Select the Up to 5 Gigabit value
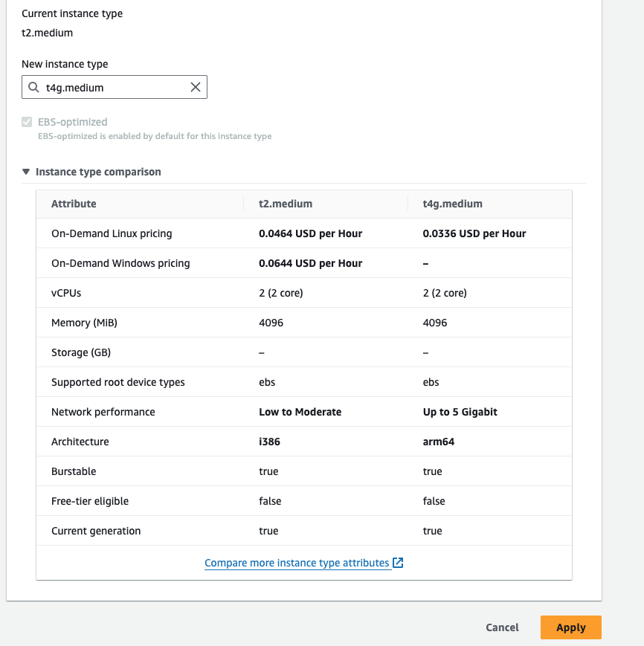This screenshot has height=646, width=644. (460, 412)
